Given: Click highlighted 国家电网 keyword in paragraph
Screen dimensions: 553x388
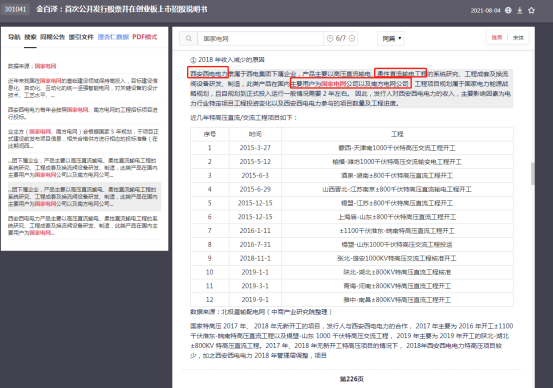Looking at the screenshot, I should pyautogui.click(x=333, y=84).
